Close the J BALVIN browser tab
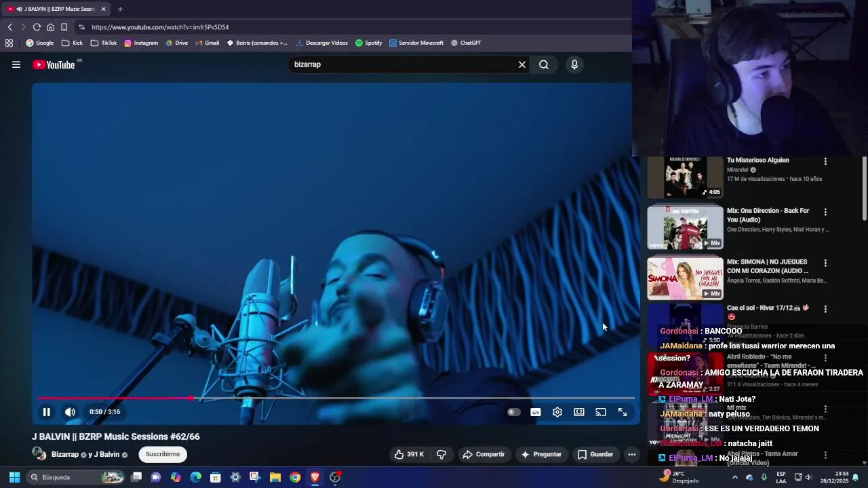The width and height of the screenshot is (868, 488). pos(104,9)
